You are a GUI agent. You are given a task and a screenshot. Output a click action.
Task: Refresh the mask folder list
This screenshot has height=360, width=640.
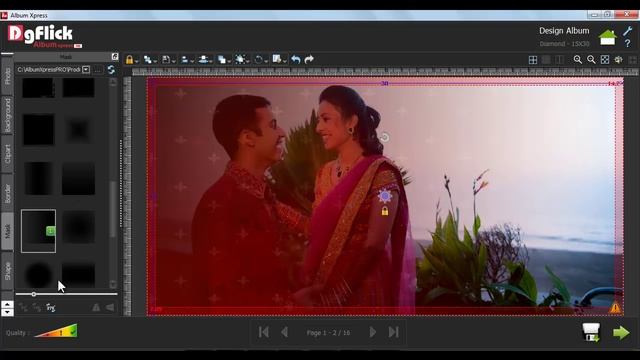click(111, 69)
